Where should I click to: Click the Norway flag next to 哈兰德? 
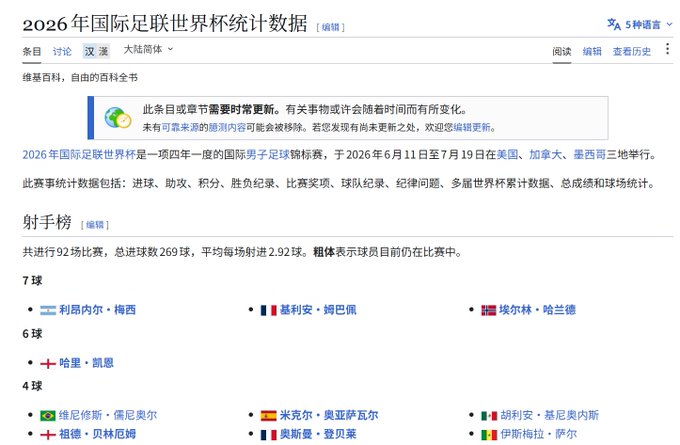pos(489,310)
